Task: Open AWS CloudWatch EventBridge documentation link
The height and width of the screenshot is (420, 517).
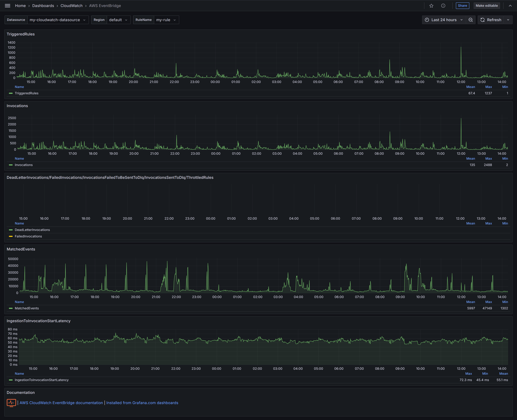Action: [x=61, y=403]
